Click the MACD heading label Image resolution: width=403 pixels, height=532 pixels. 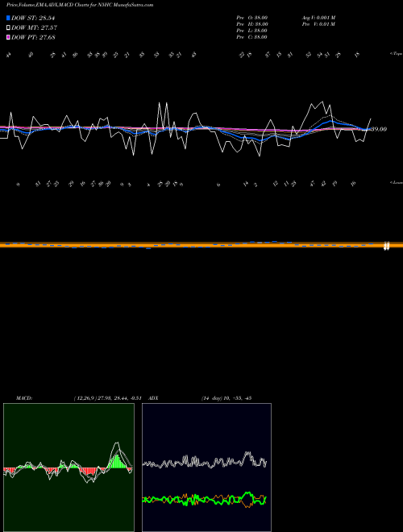[24, 398]
